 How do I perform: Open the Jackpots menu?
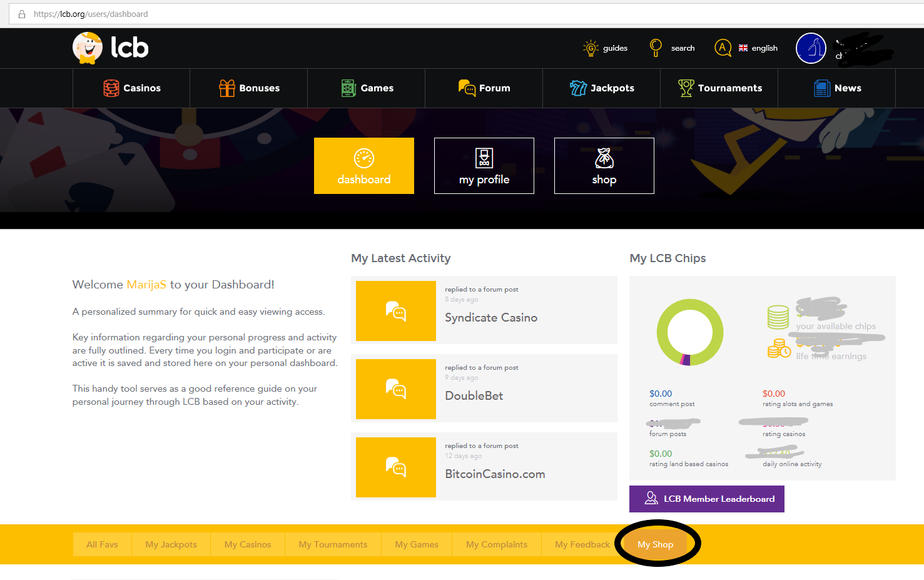[x=602, y=88]
